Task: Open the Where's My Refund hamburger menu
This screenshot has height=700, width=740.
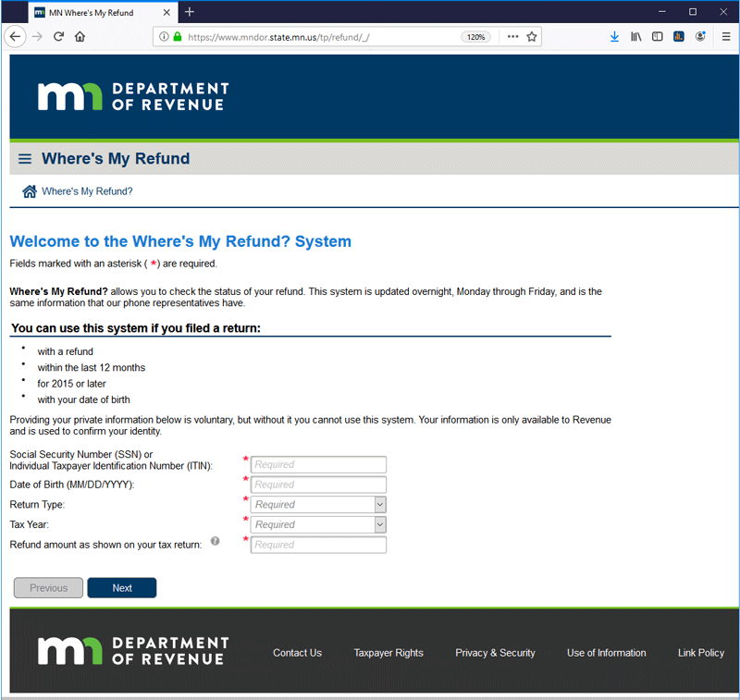Action: click(x=25, y=159)
